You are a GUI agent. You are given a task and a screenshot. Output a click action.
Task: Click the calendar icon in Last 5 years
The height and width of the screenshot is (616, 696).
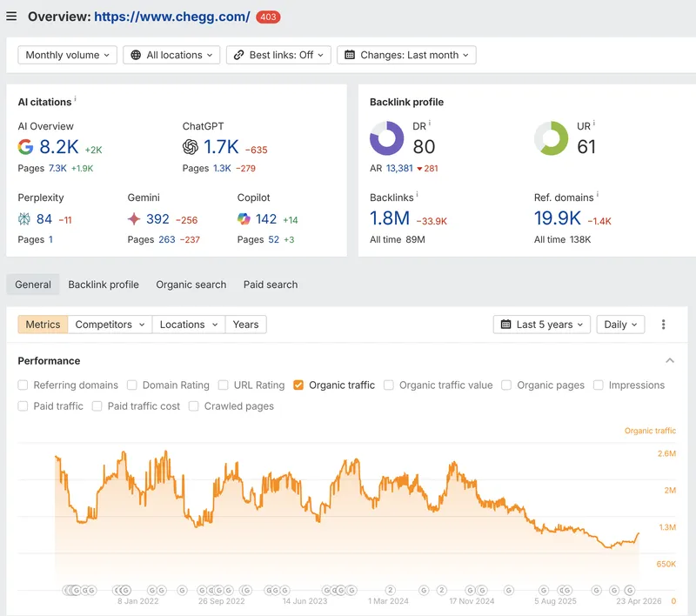click(505, 325)
